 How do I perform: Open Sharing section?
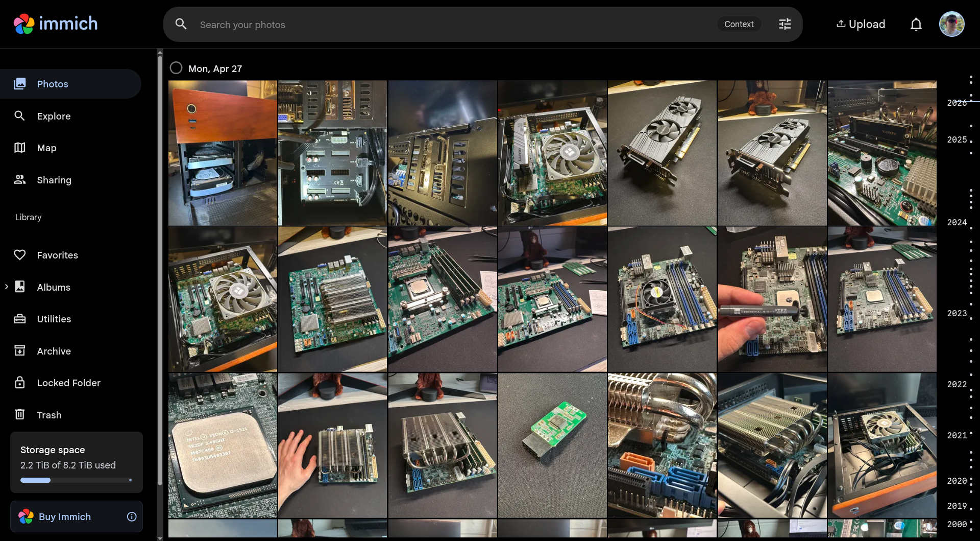pos(70,180)
